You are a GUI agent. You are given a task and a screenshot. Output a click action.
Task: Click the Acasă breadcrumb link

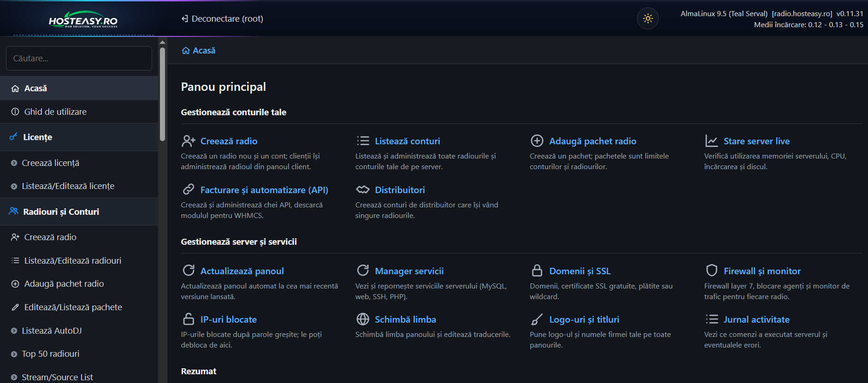[199, 51]
